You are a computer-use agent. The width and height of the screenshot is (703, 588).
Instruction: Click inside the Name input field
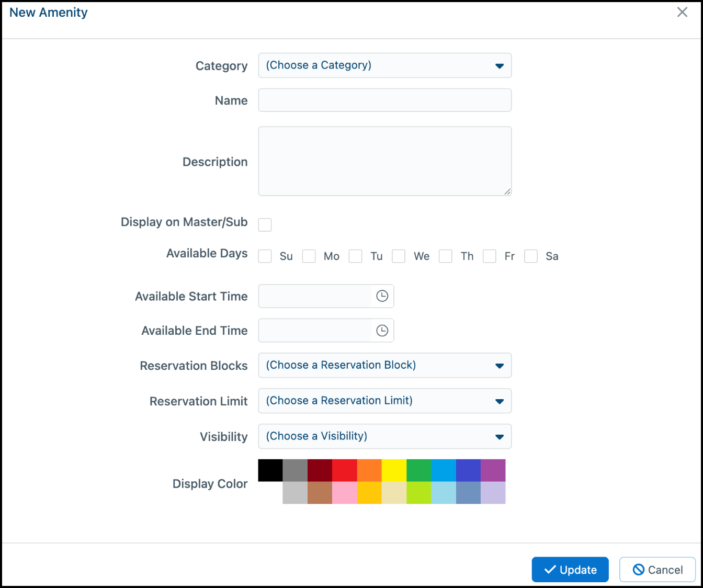click(x=384, y=100)
